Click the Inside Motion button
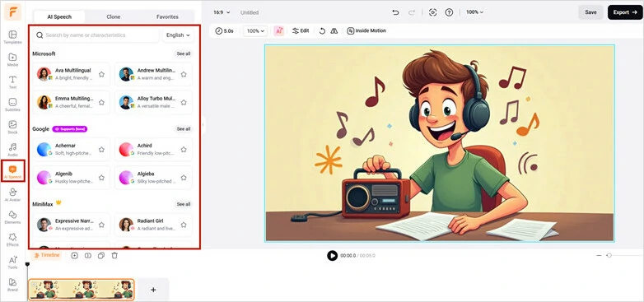Image resolution: width=644 pixels, height=302 pixels. coord(366,30)
